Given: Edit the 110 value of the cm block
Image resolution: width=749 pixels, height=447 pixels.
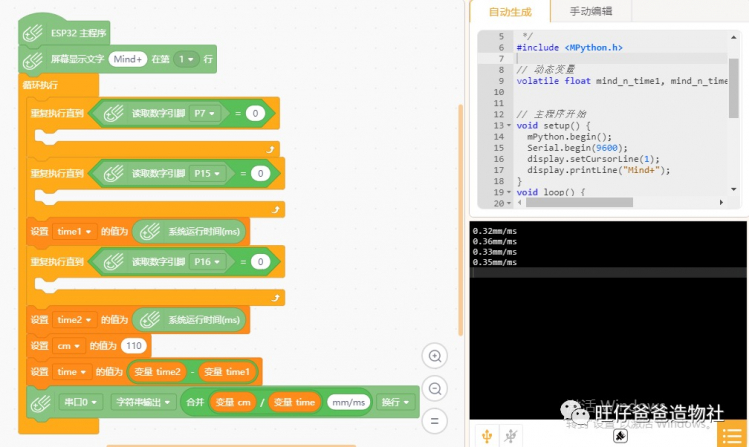Looking at the screenshot, I should [134, 346].
